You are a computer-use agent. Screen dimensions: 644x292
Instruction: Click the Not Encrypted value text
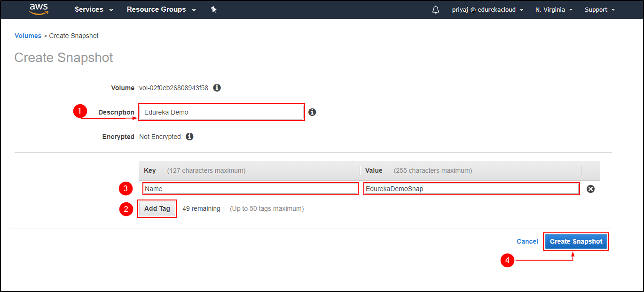coord(160,137)
